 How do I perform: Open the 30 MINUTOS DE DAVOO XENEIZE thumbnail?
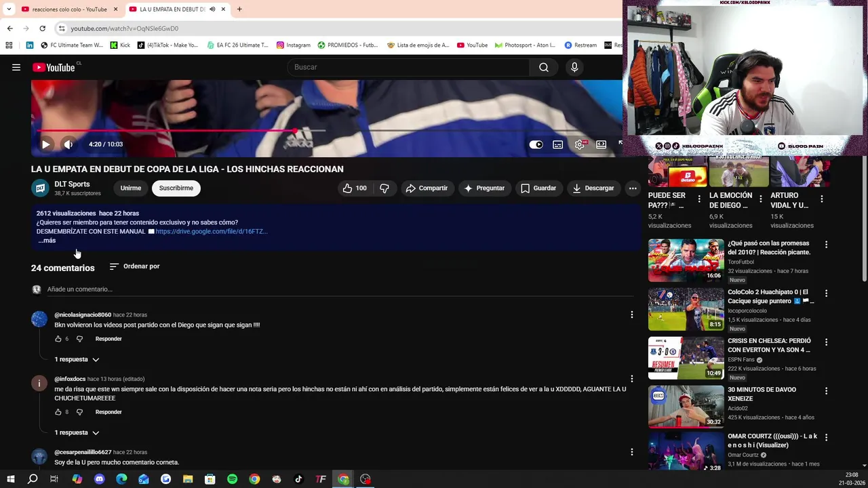tap(686, 407)
